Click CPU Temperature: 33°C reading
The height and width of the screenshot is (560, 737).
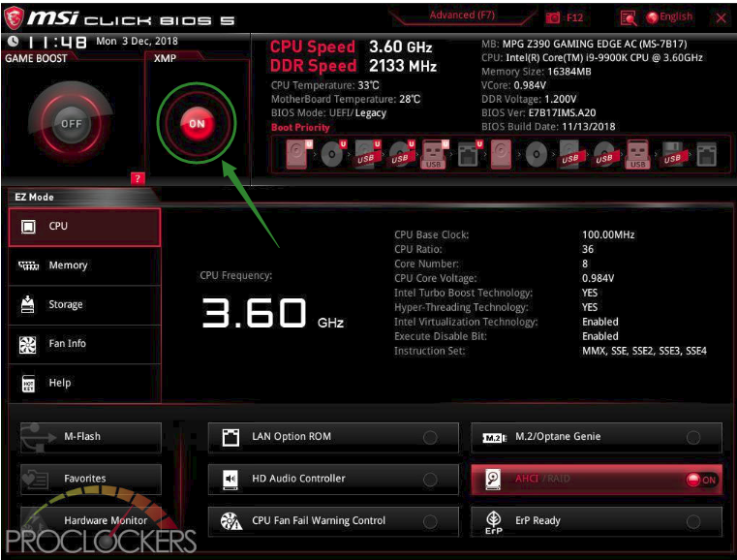(324, 85)
